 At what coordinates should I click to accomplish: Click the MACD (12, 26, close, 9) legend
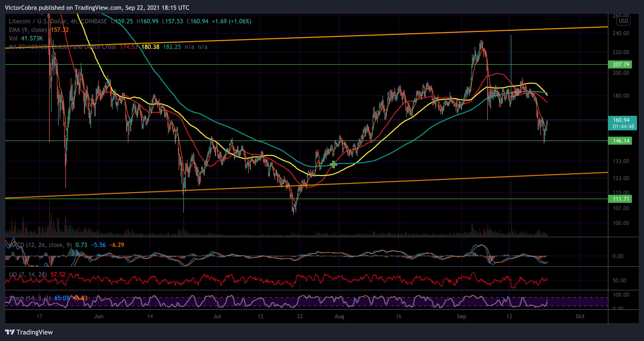click(x=40, y=245)
